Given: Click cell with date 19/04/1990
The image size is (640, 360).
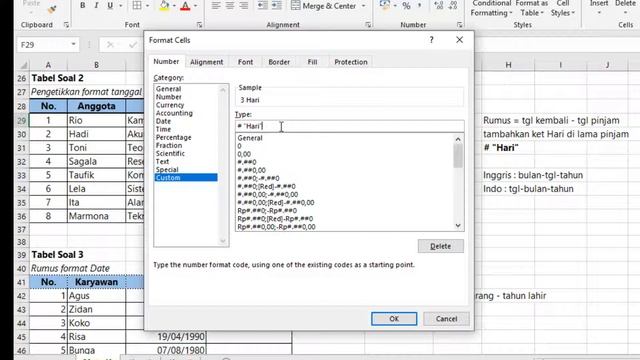Looking at the screenshot, I should click(x=166, y=337).
